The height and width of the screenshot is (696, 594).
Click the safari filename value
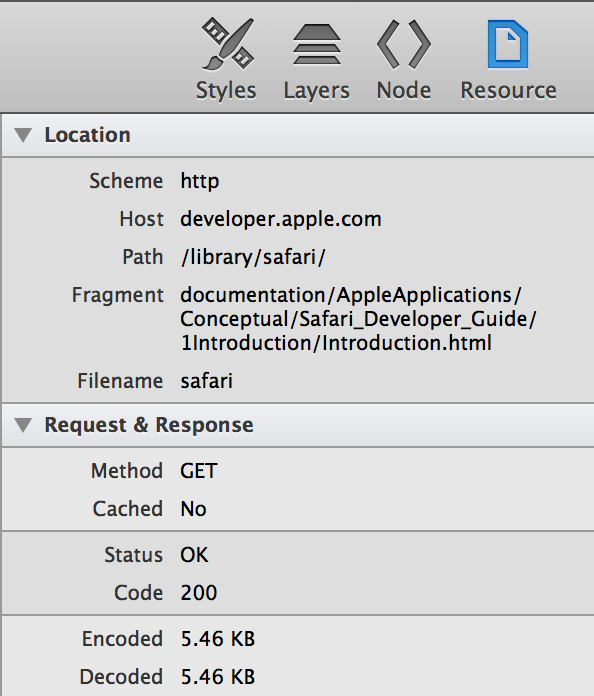point(206,381)
